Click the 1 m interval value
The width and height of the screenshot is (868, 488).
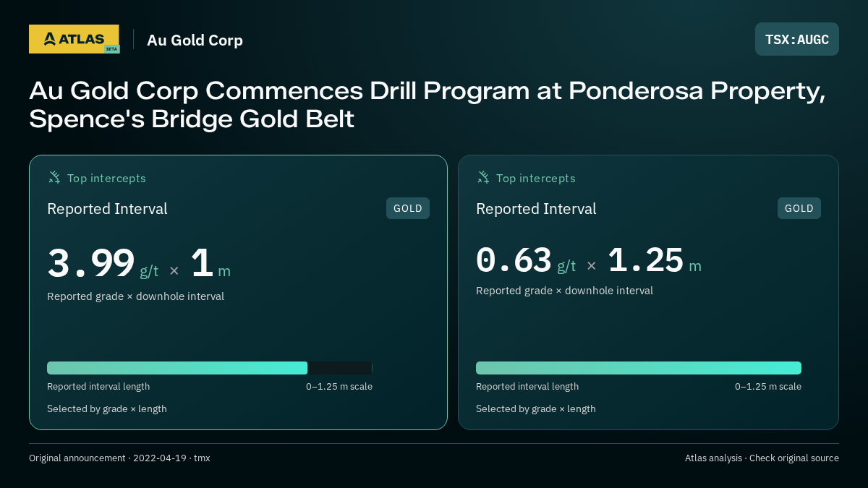pos(202,263)
